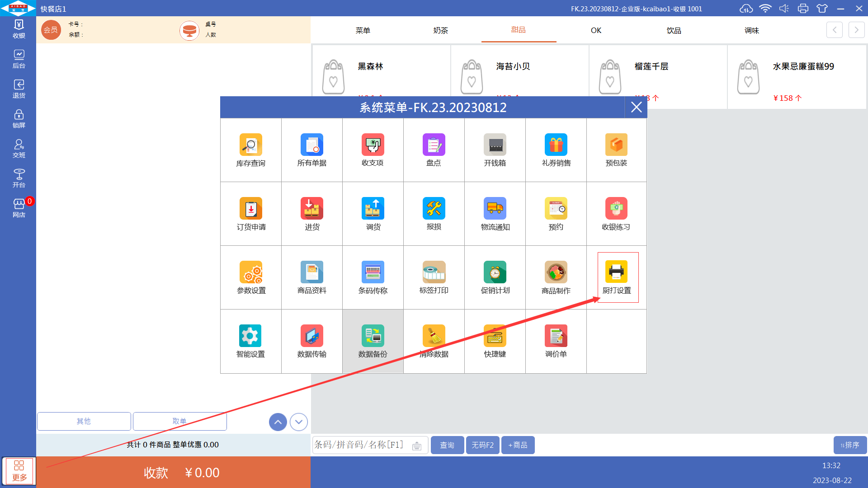The width and height of the screenshot is (868, 488).
Task: Open 收支项 income and expense
Action: pyautogui.click(x=373, y=150)
